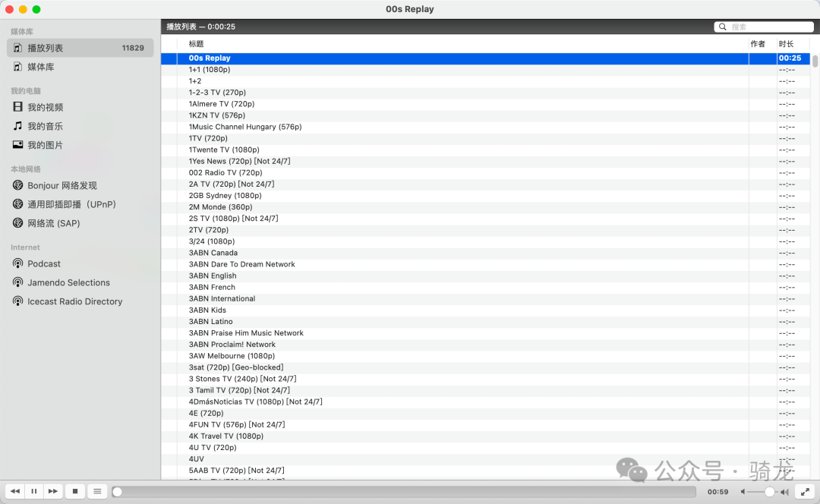Open Icecast Radio Directory
This screenshot has height=504, width=820.
[80, 301]
